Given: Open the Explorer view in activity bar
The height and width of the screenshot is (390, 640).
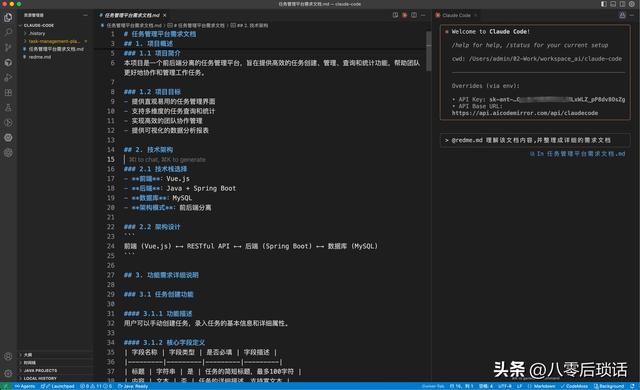Looking at the screenshot, I should (8, 17).
